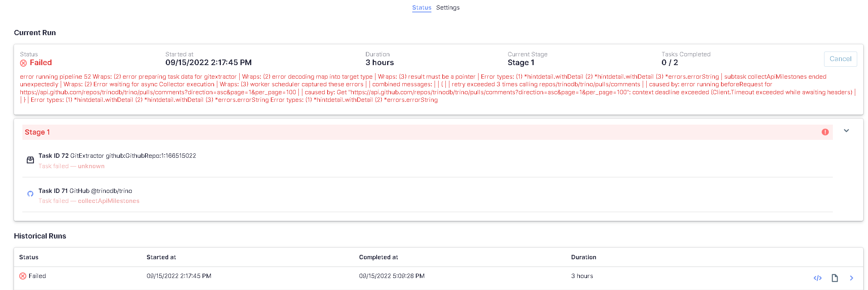The width and height of the screenshot is (868, 290).
Task: Click 'Task failed — unknown' text
Action: [x=72, y=166]
